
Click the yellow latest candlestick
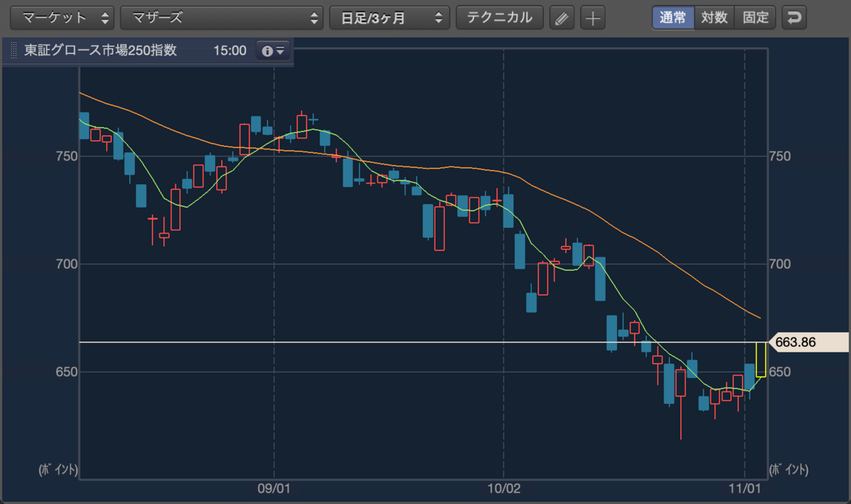tap(761, 359)
